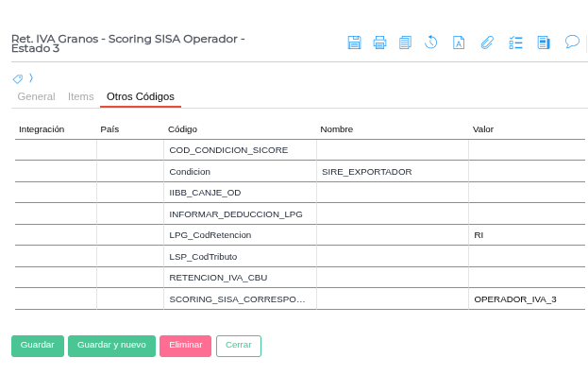Click the save diskette icon

point(355,43)
